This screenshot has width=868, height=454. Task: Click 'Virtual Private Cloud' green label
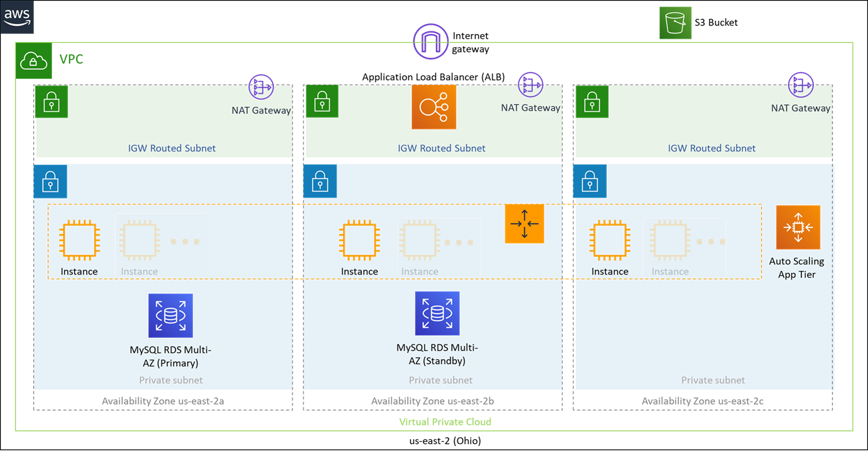point(445,422)
